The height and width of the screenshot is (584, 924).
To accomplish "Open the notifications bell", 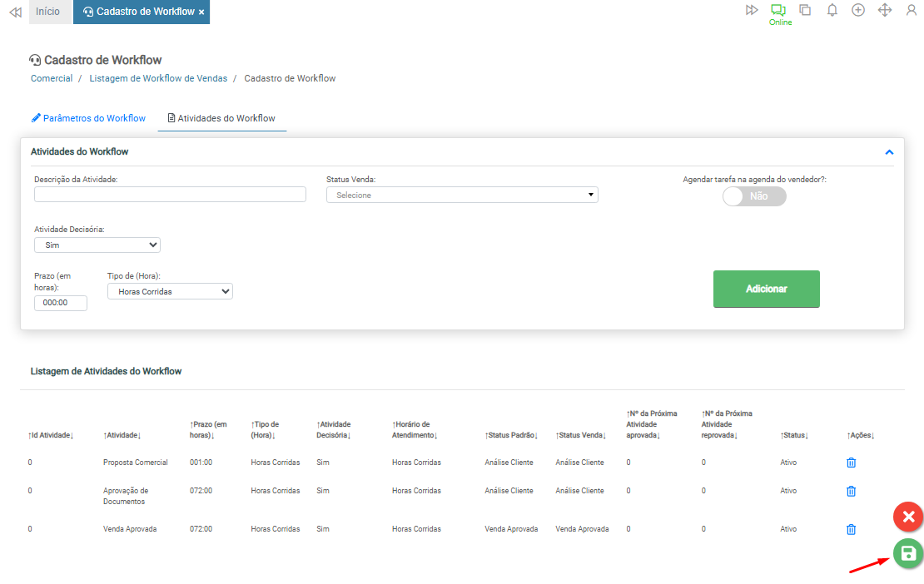I will pyautogui.click(x=832, y=10).
